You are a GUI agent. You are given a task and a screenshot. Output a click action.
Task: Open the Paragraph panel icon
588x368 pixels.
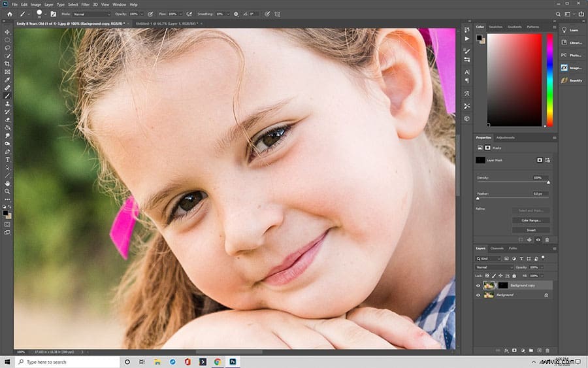click(467, 80)
